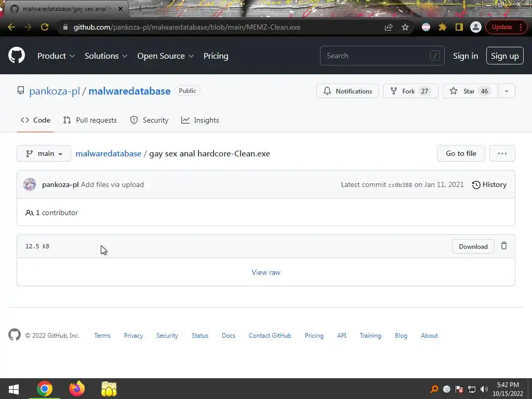
Task: Switch to the Pull requests tab
Action: [x=90, y=120]
